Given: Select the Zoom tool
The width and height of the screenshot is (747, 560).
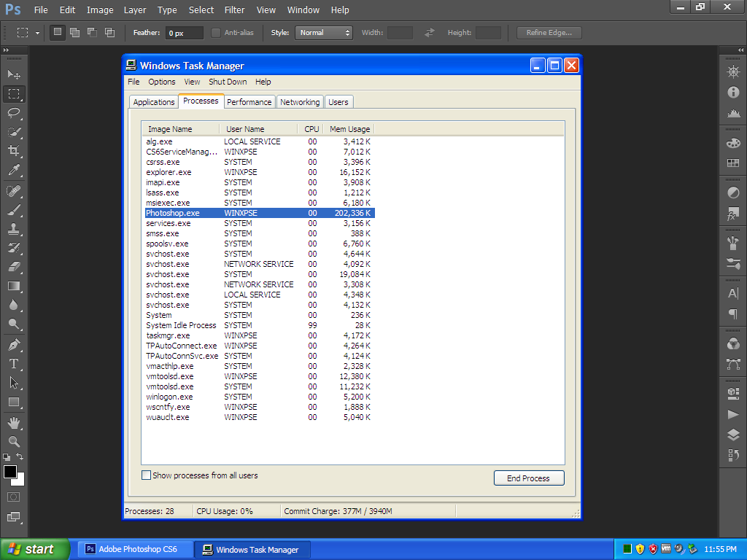Looking at the screenshot, I should 14,441.
